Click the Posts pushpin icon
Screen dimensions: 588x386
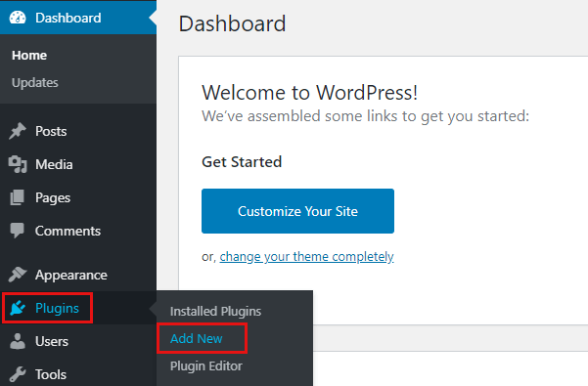click(x=18, y=131)
